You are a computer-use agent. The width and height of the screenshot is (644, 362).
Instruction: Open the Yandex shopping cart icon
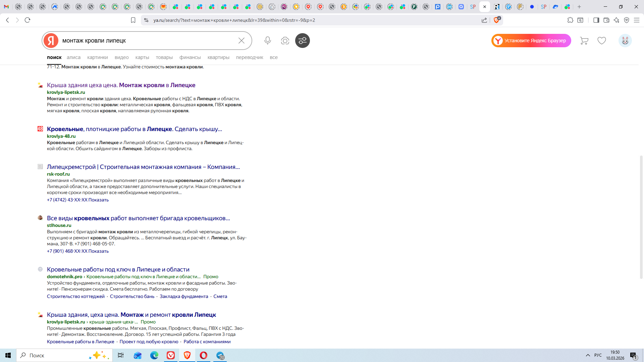pos(584,41)
